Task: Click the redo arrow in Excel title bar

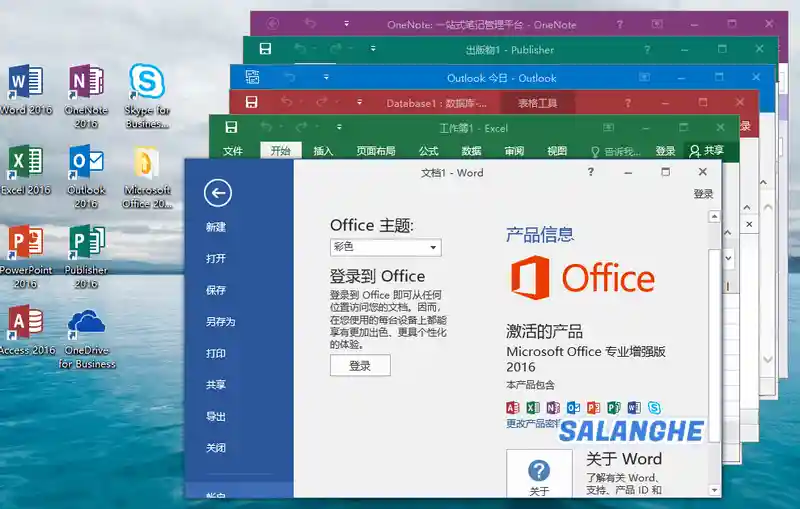Action: pyautogui.click(x=302, y=126)
